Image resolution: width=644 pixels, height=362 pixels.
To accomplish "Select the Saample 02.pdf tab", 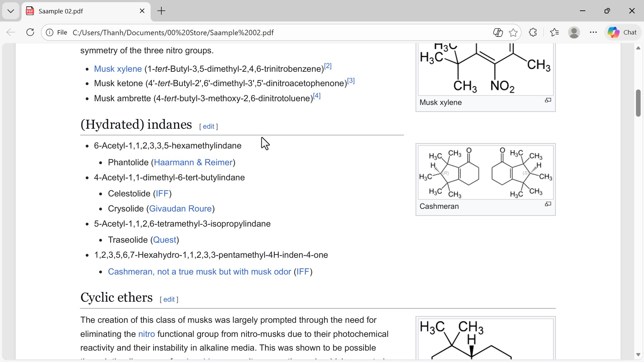I will pyautogui.click(x=80, y=11).
